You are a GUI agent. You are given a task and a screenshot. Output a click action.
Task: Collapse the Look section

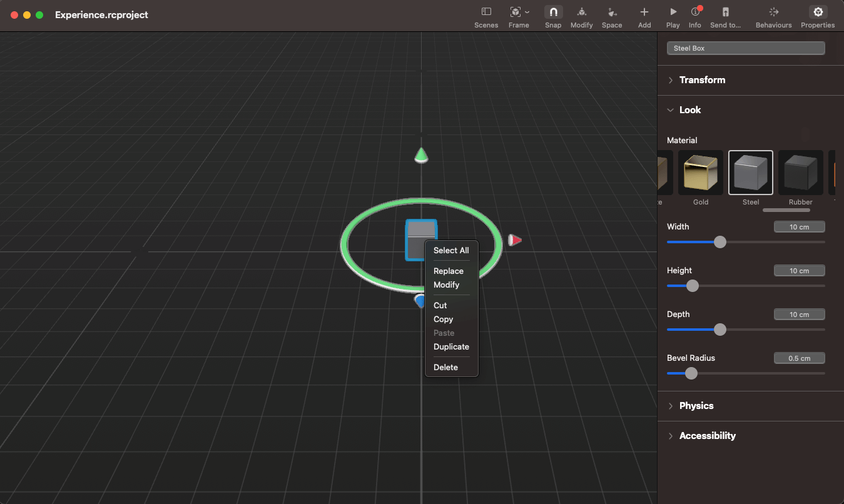671,110
